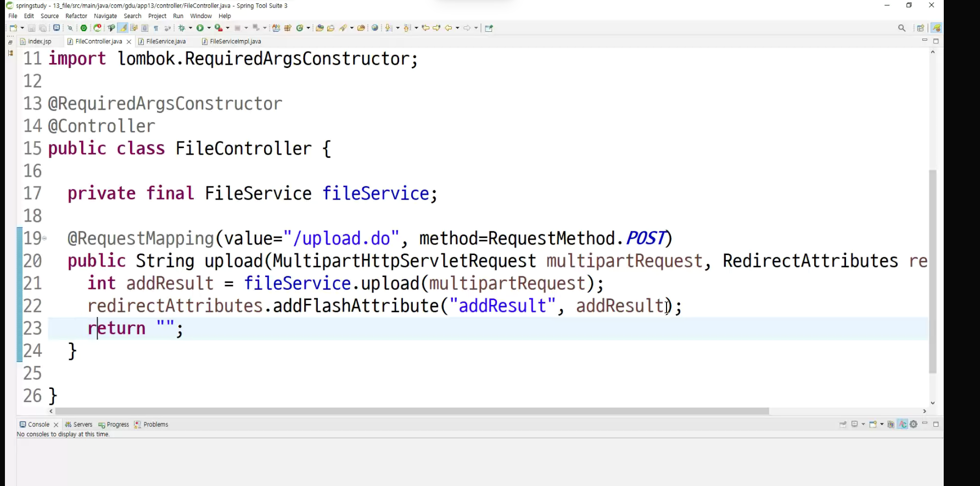Click the Open Task folder icon
This screenshot has height=486, width=980.
tap(331, 28)
